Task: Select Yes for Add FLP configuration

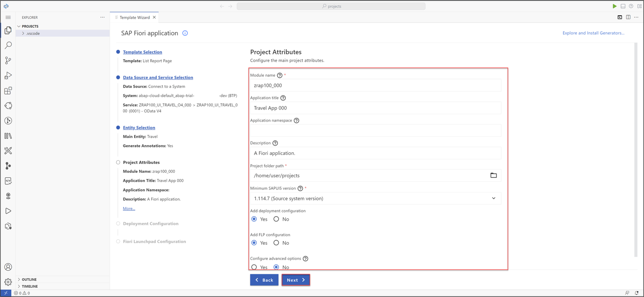Action: click(x=254, y=243)
